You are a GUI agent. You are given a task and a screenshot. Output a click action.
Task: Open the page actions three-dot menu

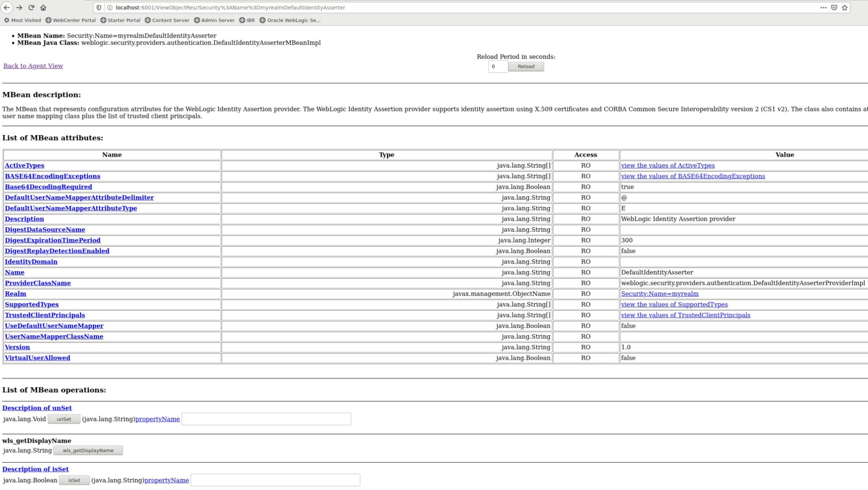tap(823, 8)
